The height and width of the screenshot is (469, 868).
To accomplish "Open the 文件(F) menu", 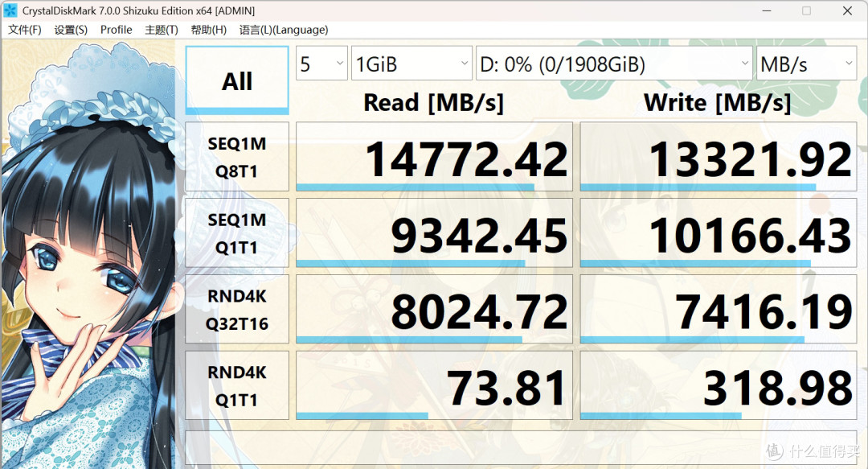I will [x=24, y=30].
